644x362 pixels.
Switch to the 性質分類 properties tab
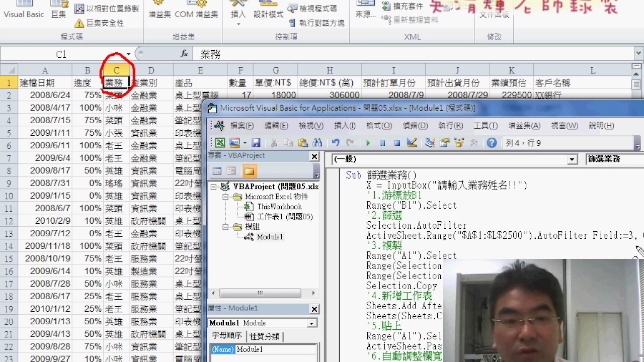coord(265,336)
